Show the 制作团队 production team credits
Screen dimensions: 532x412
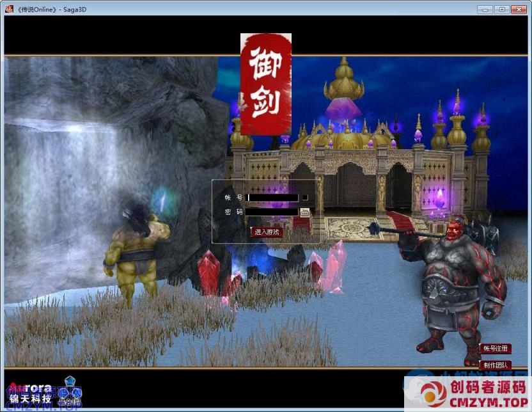tap(496, 364)
